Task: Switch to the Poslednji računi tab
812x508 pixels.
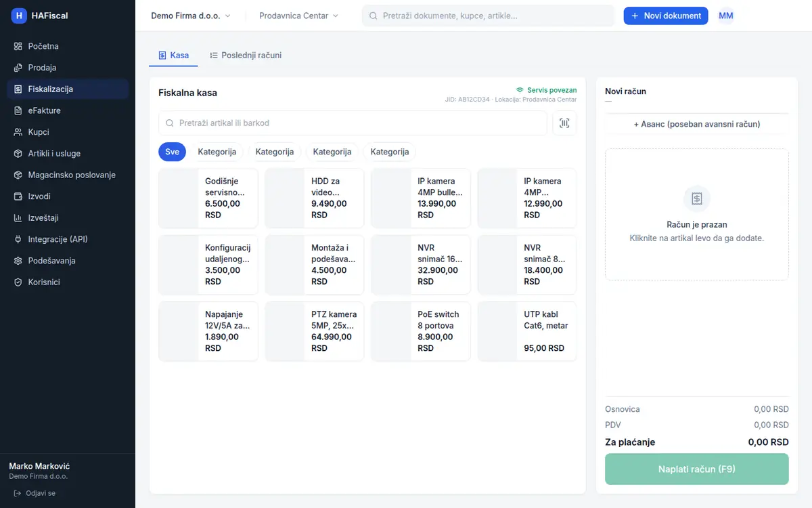Action: click(x=246, y=56)
